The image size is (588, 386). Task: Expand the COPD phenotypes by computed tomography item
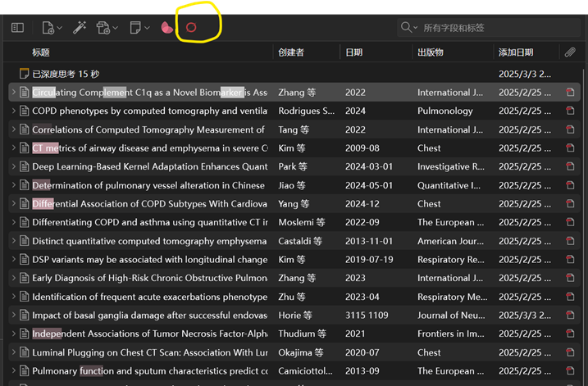(x=14, y=111)
